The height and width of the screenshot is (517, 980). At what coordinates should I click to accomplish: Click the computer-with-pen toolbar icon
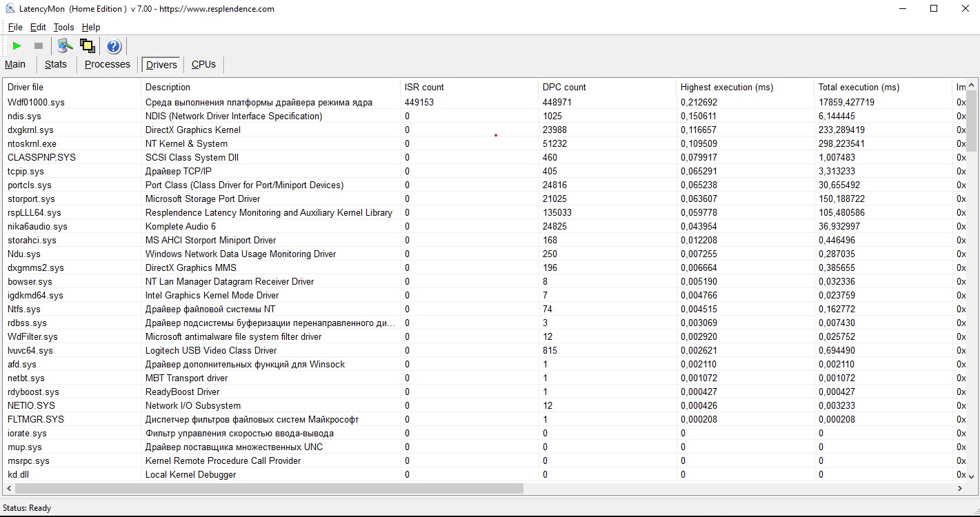[x=65, y=46]
